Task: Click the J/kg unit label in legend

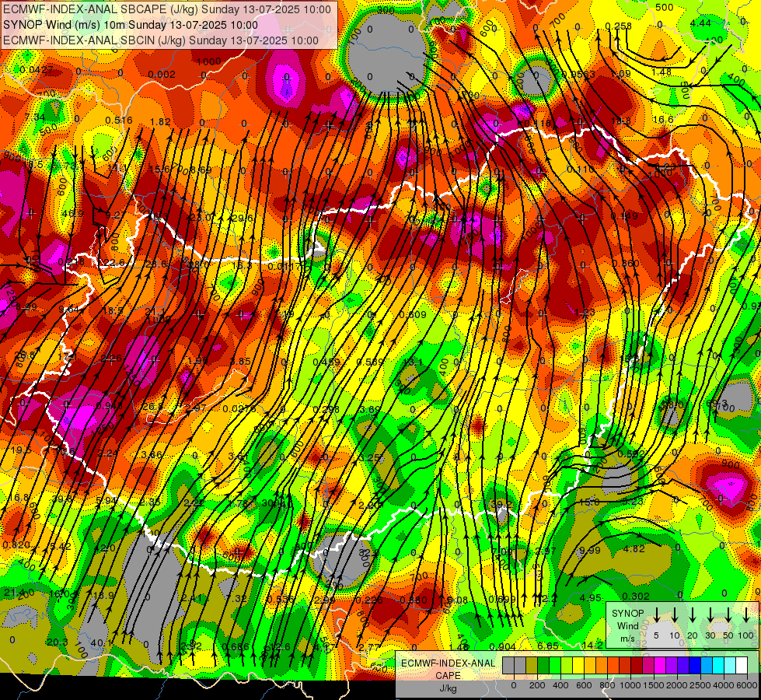Action: 448,688
